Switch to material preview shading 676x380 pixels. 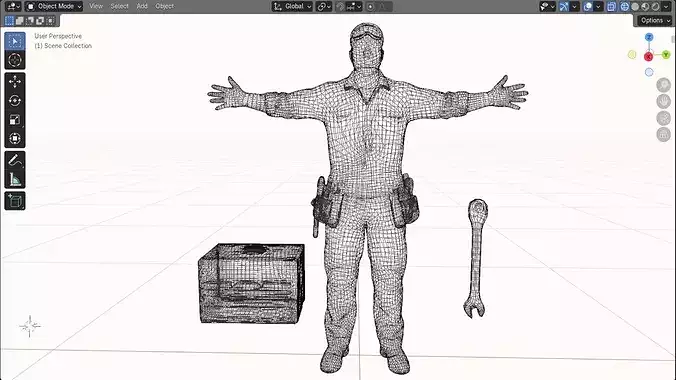645,6
